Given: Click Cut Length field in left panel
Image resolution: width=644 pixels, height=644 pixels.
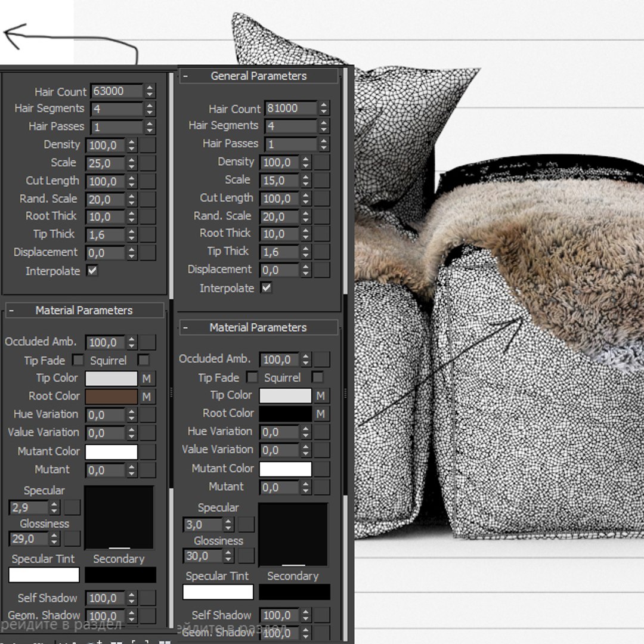Looking at the screenshot, I should click(x=105, y=181).
